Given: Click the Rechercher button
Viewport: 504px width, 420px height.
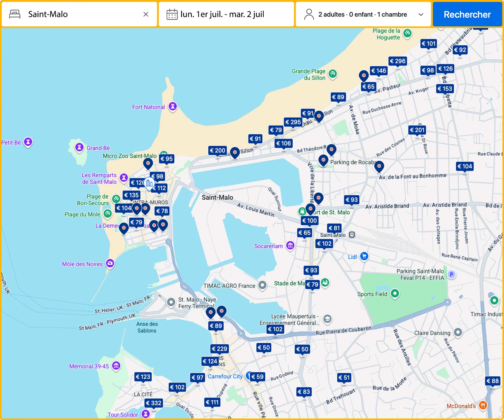Looking at the screenshot, I should point(467,14).
